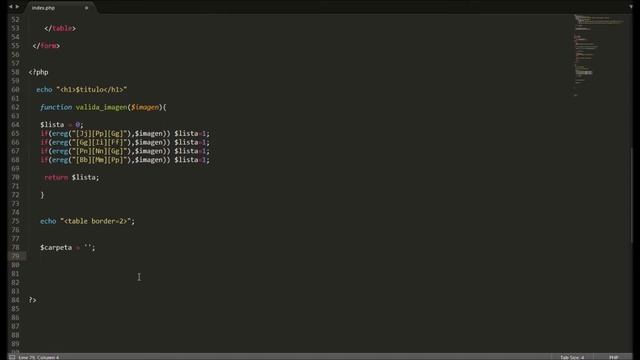
Task: Place cursor on the <?php opening tag
Action: coord(38,72)
